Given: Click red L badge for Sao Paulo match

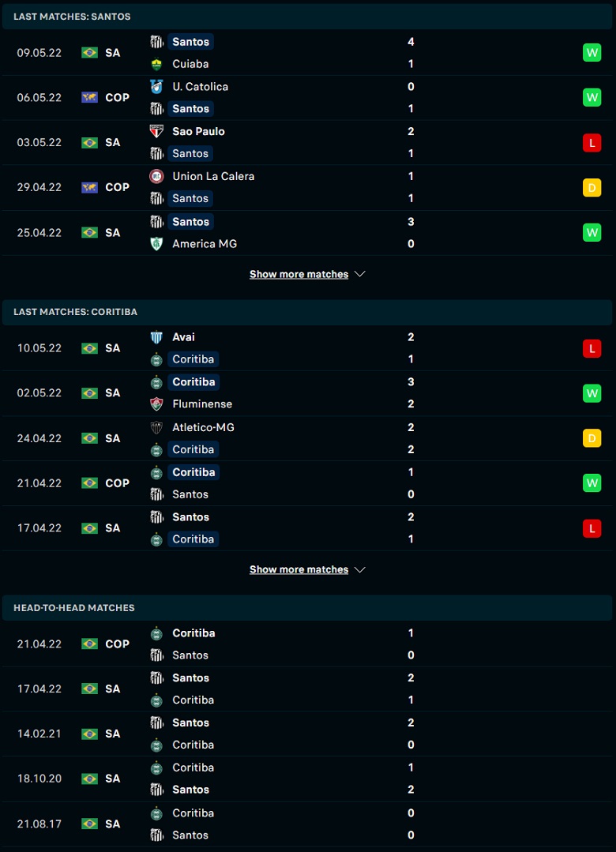Looking at the screenshot, I should pos(592,143).
